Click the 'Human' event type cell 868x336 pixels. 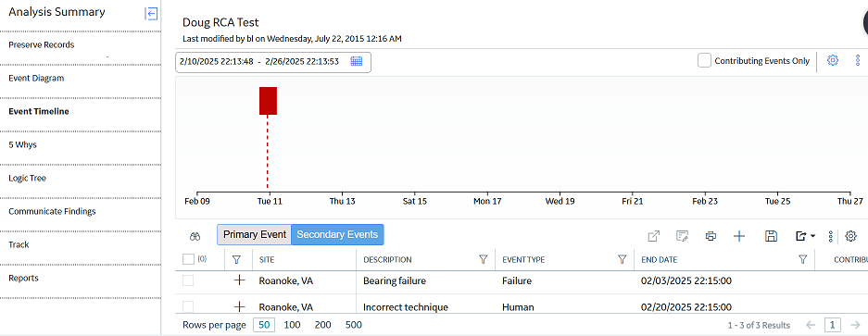518,307
